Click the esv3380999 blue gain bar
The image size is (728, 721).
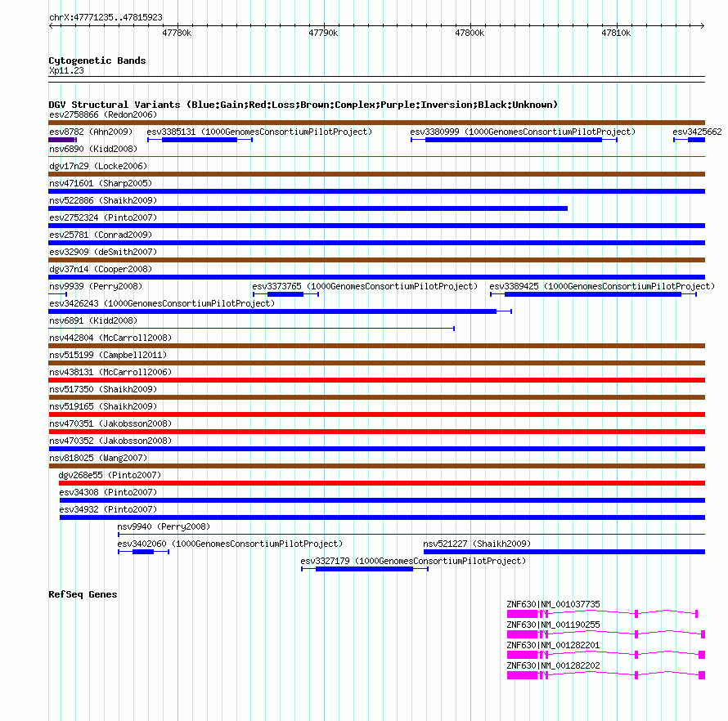(514, 140)
